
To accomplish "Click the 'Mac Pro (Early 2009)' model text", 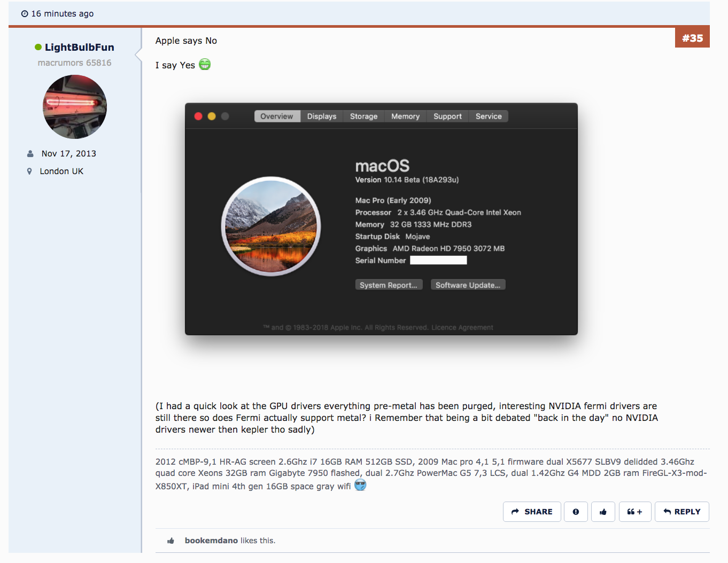I will point(393,200).
